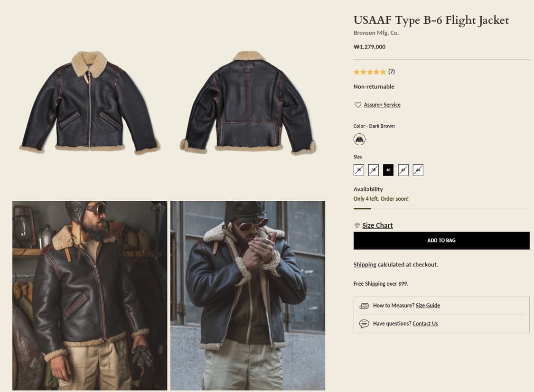Click the ruler icon beside How to Measure
534x392 pixels.
(365, 305)
